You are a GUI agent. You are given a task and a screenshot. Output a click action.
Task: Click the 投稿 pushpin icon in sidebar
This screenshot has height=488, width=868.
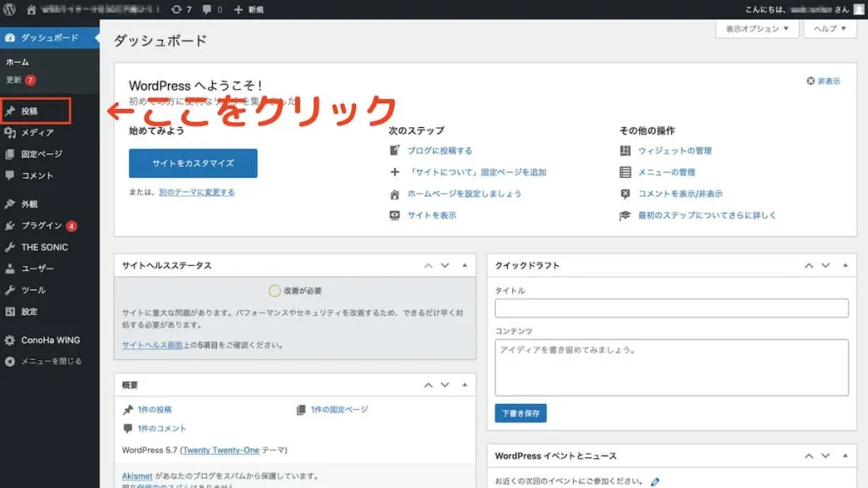click(10, 111)
